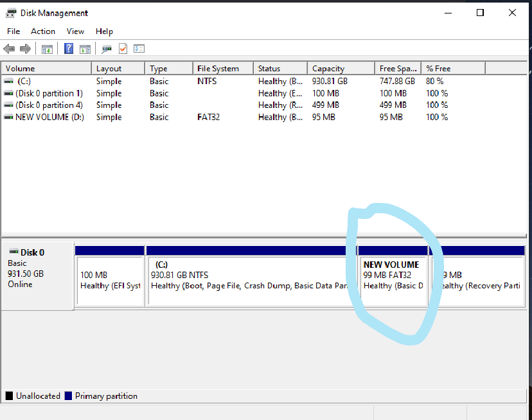
Task: Sort by the Volume column header
Action: point(46,69)
